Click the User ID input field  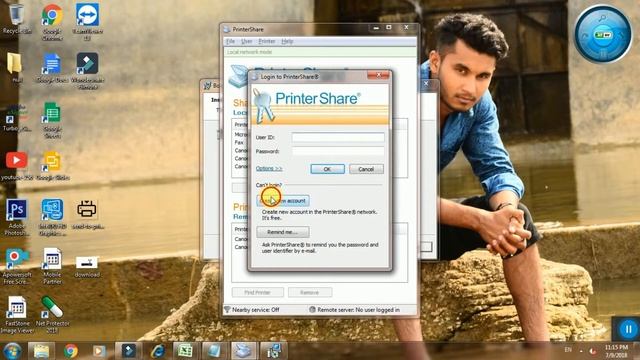pyautogui.click(x=338, y=137)
